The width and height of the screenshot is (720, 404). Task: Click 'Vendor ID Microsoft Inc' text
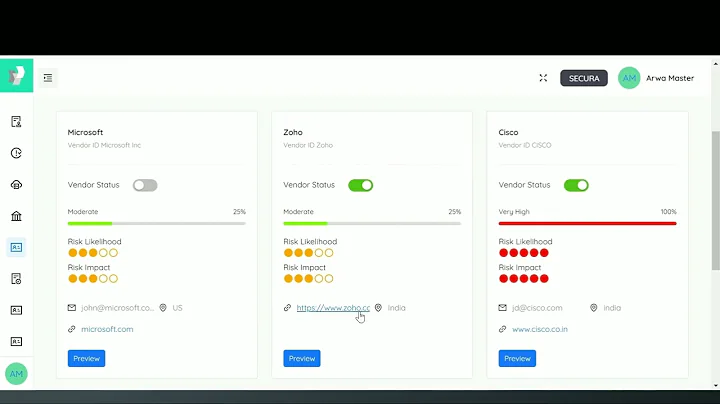click(104, 145)
